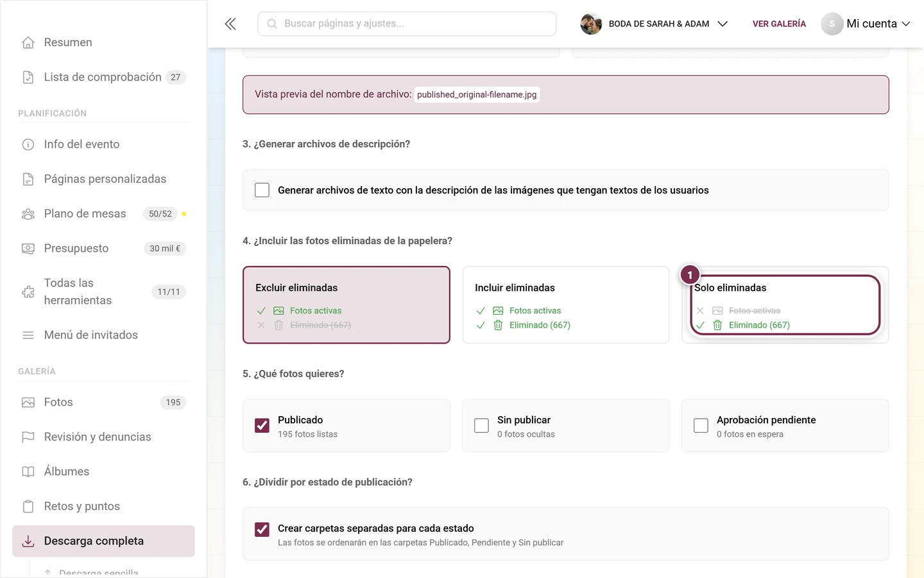Viewport: 924px width, 578px height.
Task: Click the Resumen home icon
Action: [28, 42]
